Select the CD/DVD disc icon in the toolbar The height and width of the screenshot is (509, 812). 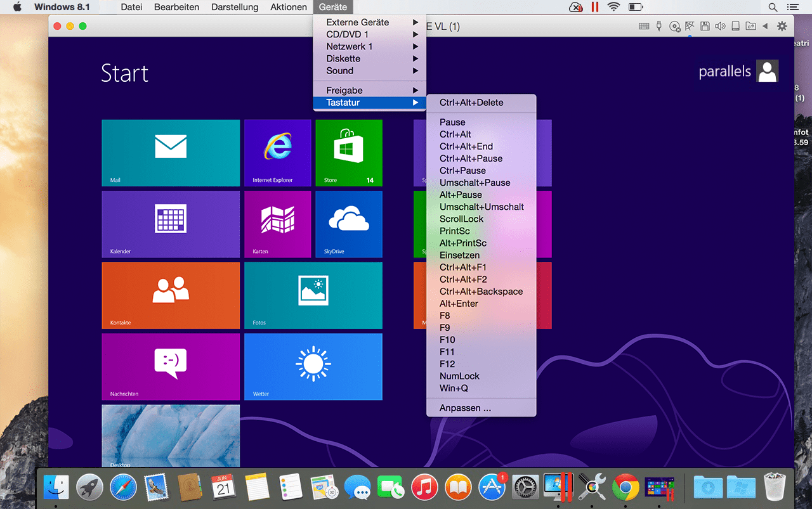[674, 26]
